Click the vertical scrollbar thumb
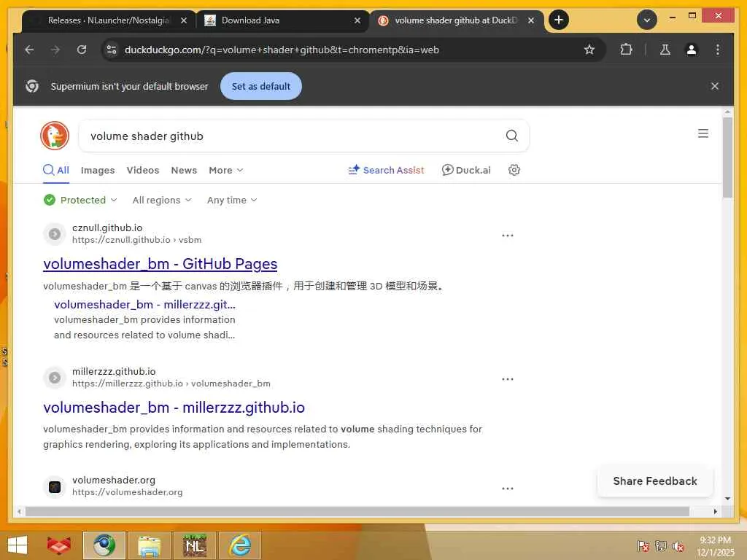The image size is (747, 560). point(727,157)
